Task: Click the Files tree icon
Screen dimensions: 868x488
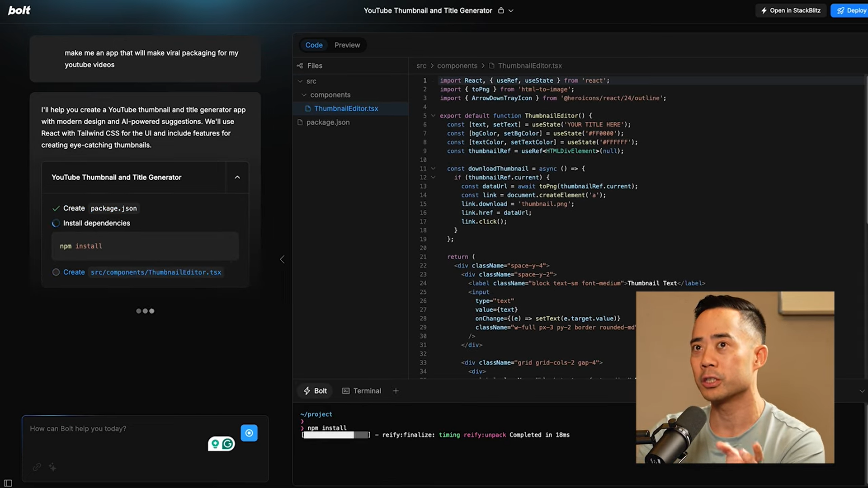Action: (300, 66)
